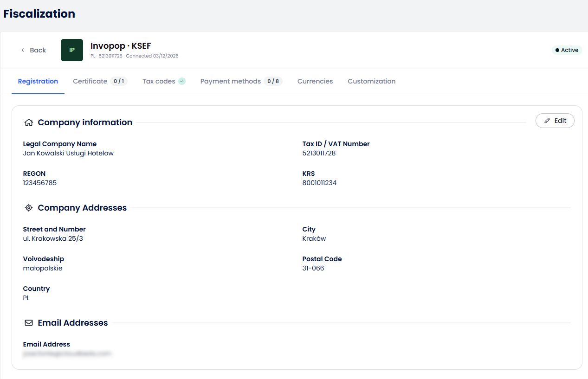Click the IP company logo avatar

point(72,50)
